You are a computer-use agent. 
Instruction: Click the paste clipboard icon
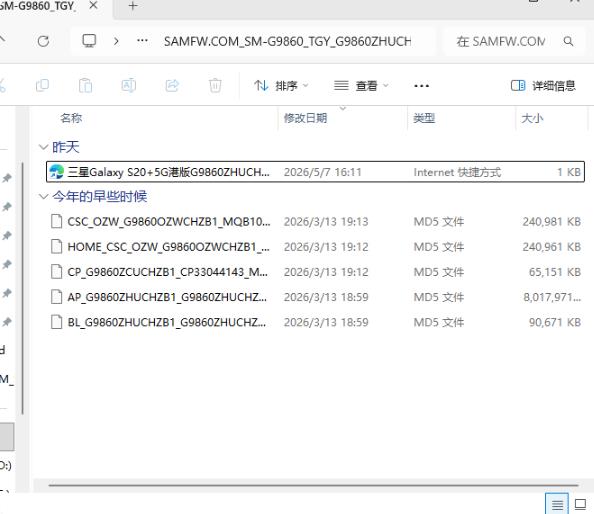[x=85, y=86]
